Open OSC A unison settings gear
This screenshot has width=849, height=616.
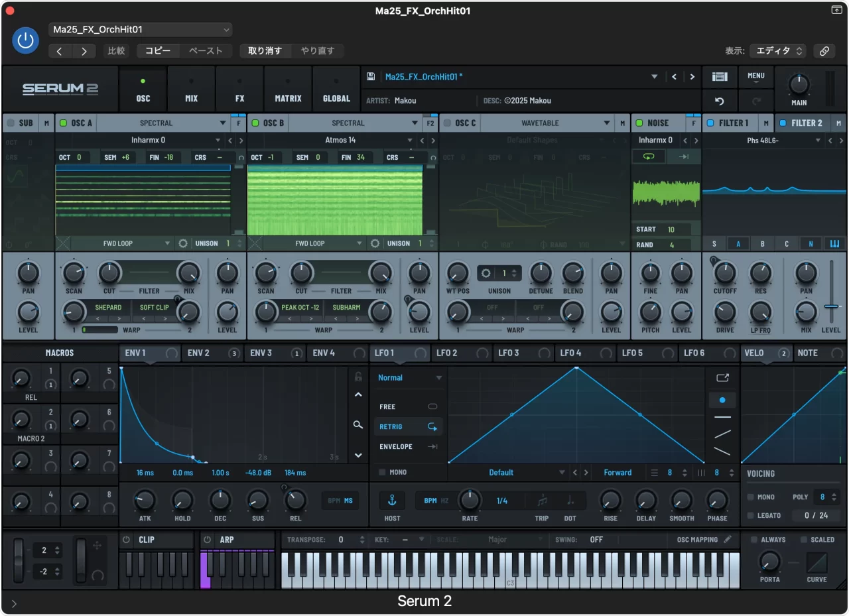click(x=183, y=243)
